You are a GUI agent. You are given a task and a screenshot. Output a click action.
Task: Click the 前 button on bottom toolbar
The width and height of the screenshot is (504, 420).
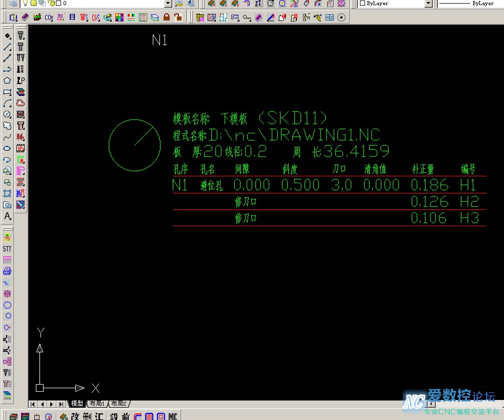[126, 416]
